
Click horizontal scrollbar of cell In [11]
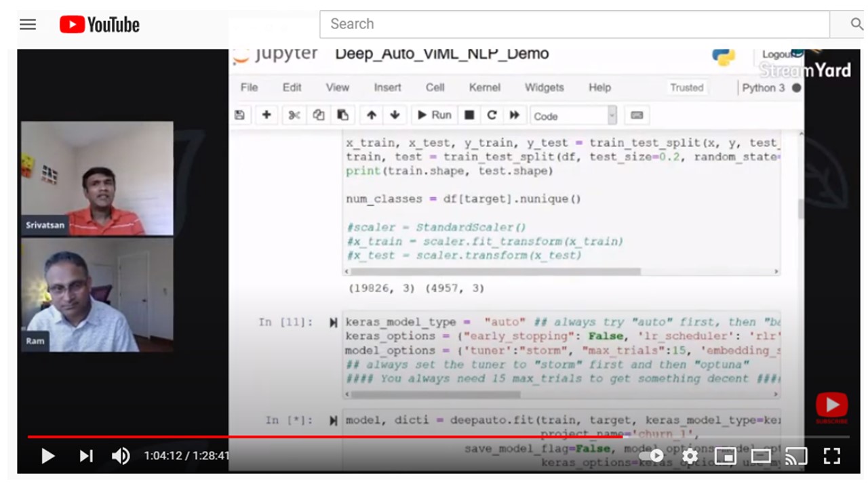click(436, 394)
